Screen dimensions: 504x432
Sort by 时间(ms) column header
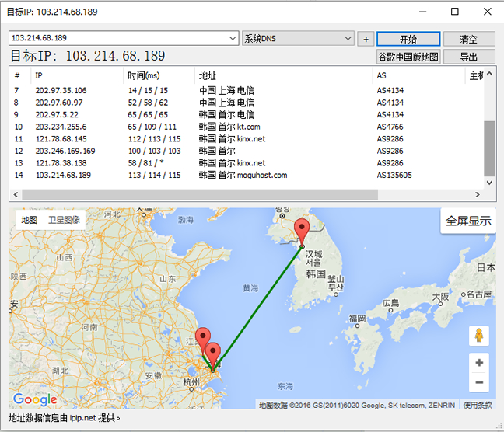[144, 75]
